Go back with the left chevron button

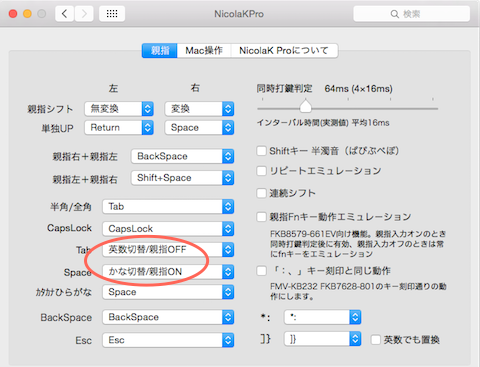[x=65, y=14]
